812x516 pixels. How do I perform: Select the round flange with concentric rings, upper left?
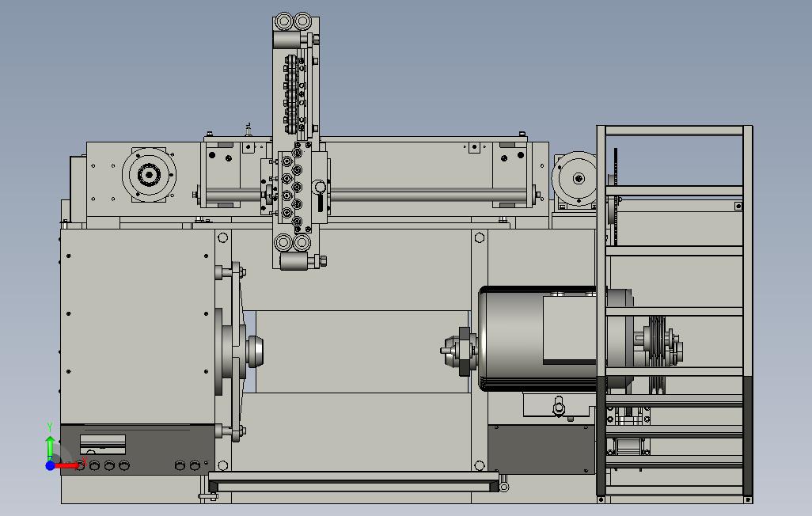(149, 175)
